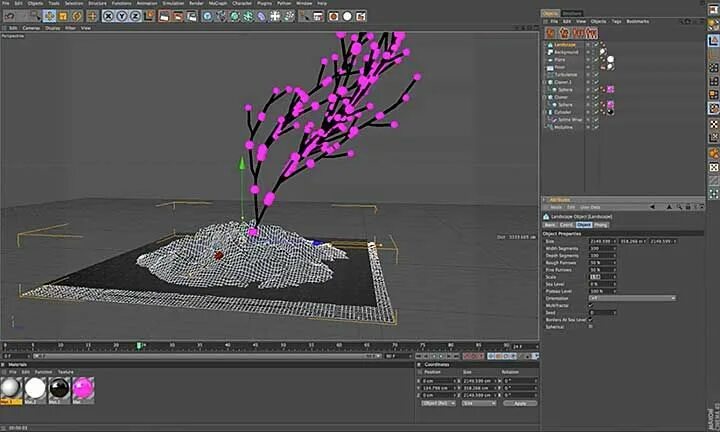Select the pink material sphere thumbnail

[83, 388]
